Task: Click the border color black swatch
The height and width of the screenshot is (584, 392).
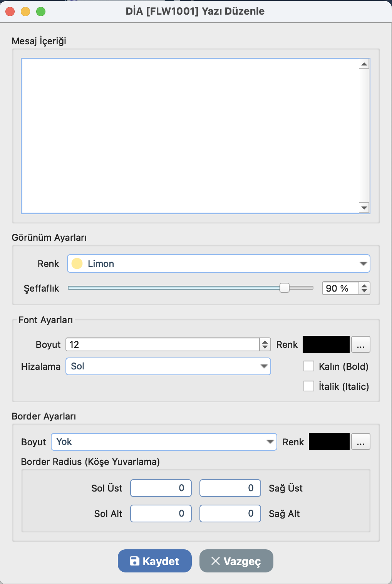Action: tap(329, 442)
